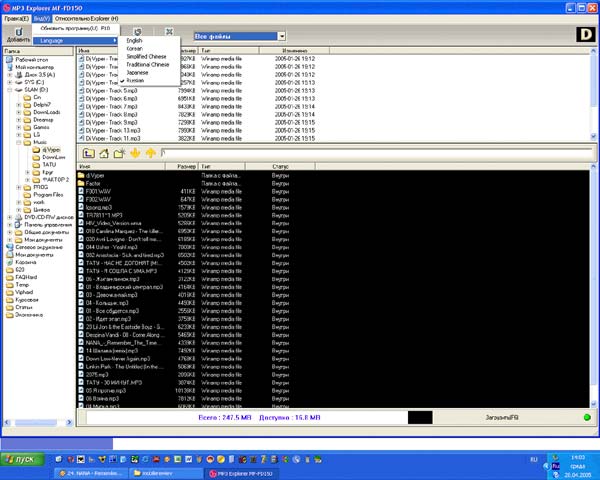
Task: Open the Правка(E) menu
Action: click(x=16, y=18)
